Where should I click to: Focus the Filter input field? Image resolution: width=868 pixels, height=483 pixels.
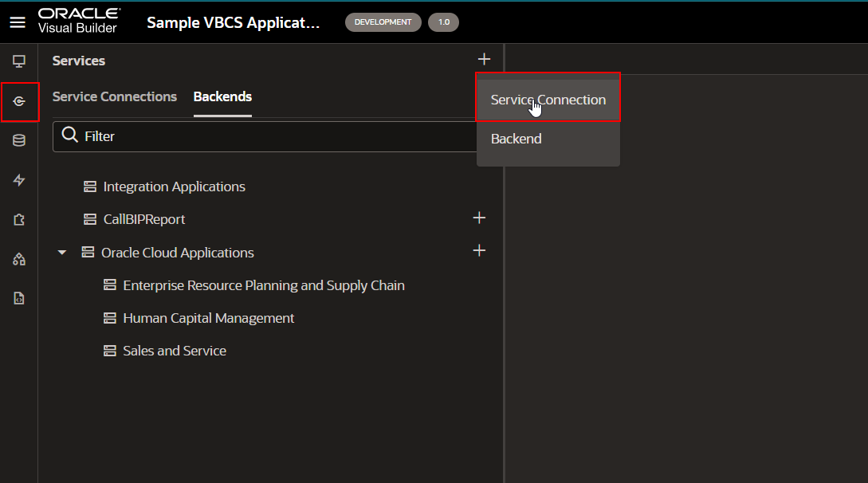tap(265, 136)
